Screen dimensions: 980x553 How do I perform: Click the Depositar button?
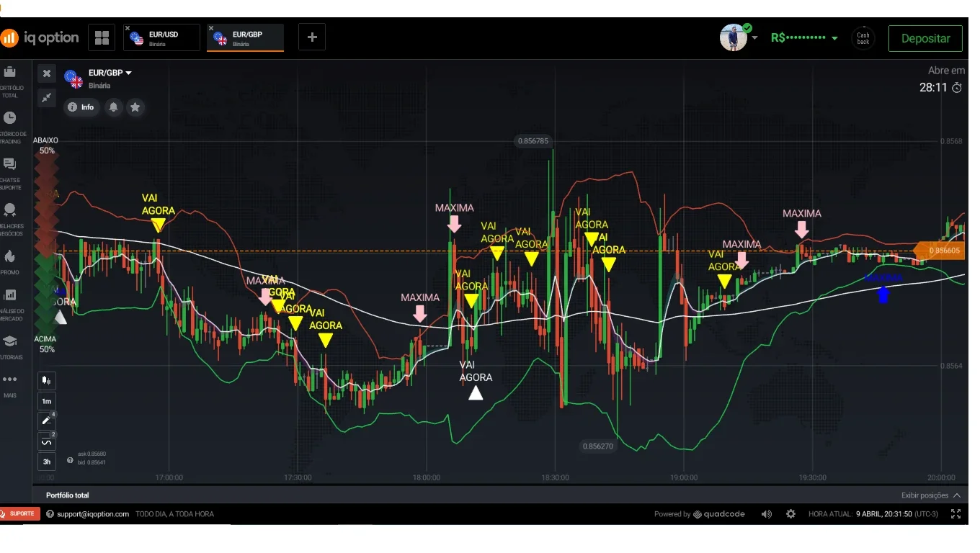click(925, 38)
